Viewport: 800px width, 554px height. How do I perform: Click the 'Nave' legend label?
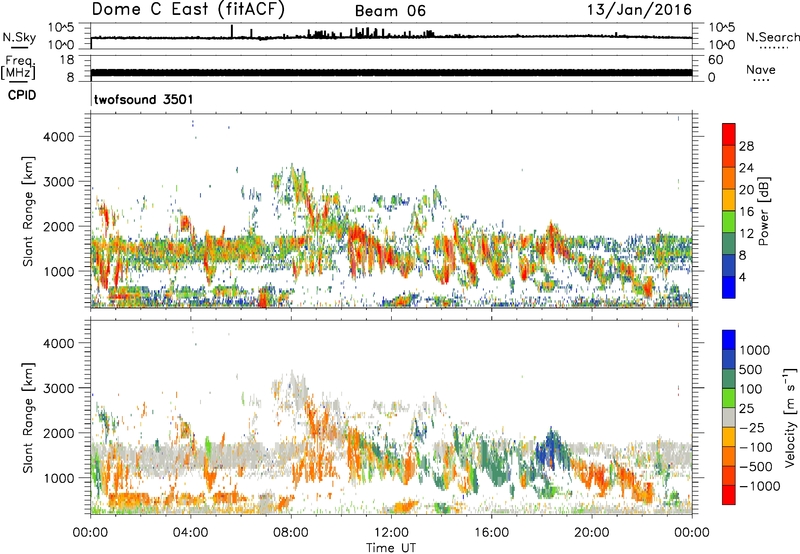coord(761,69)
